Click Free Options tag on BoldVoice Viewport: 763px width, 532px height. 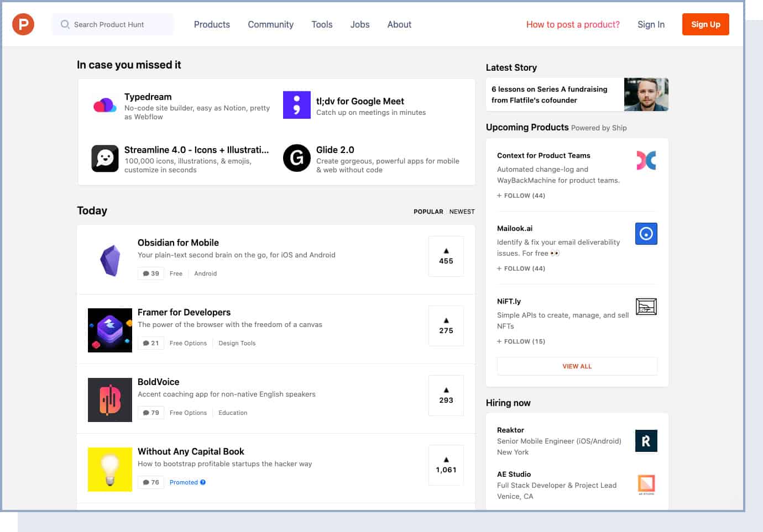tap(188, 413)
